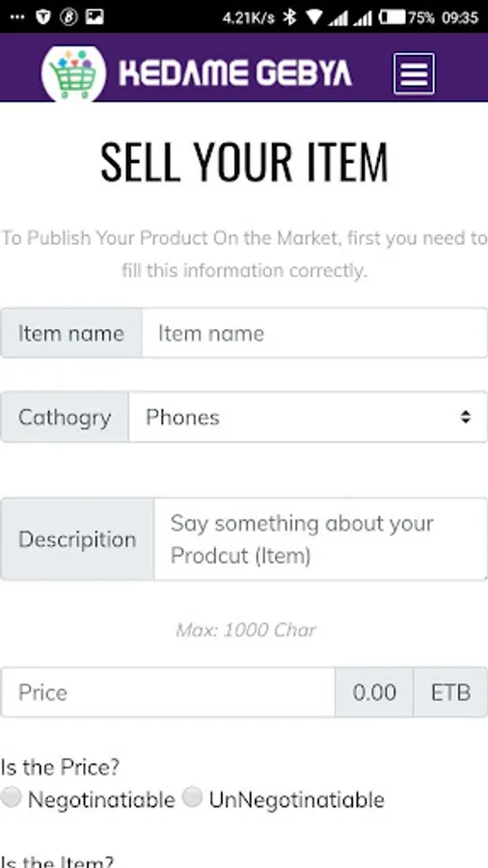This screenshot has width=488, height=868.
Task: Click the Price input field
Action: 168,692
